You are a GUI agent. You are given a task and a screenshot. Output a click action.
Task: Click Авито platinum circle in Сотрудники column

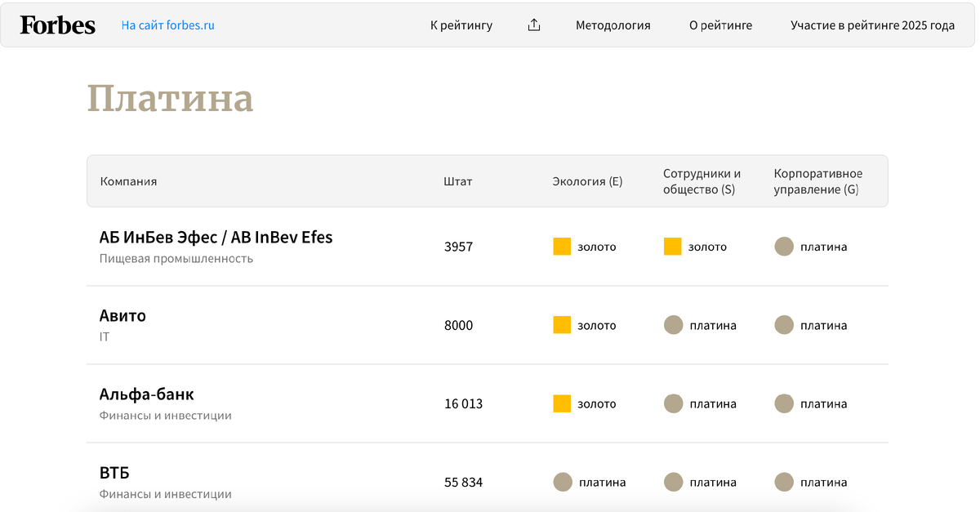(x=673, y=325)
